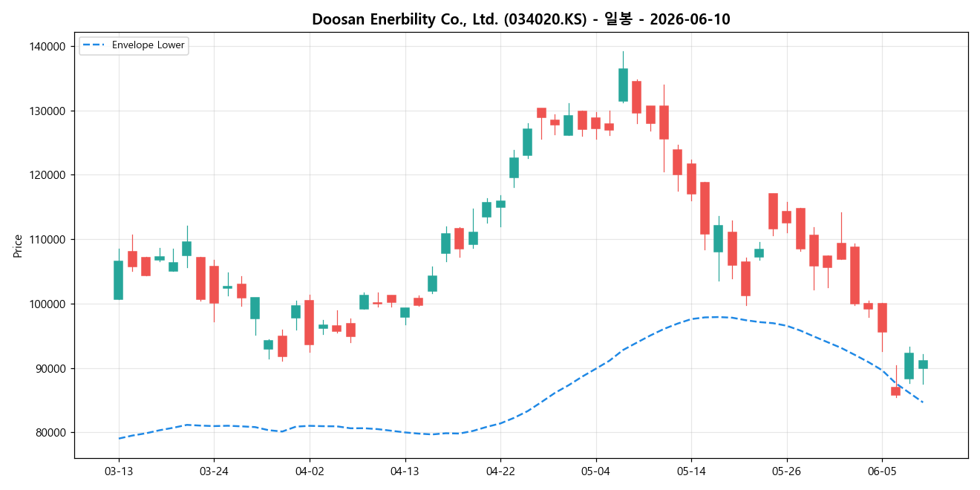Click the 05-26 x-axis date label
The width and height of the screenshot is (980, 490).
pyautogui.click(x=787, y=471)
